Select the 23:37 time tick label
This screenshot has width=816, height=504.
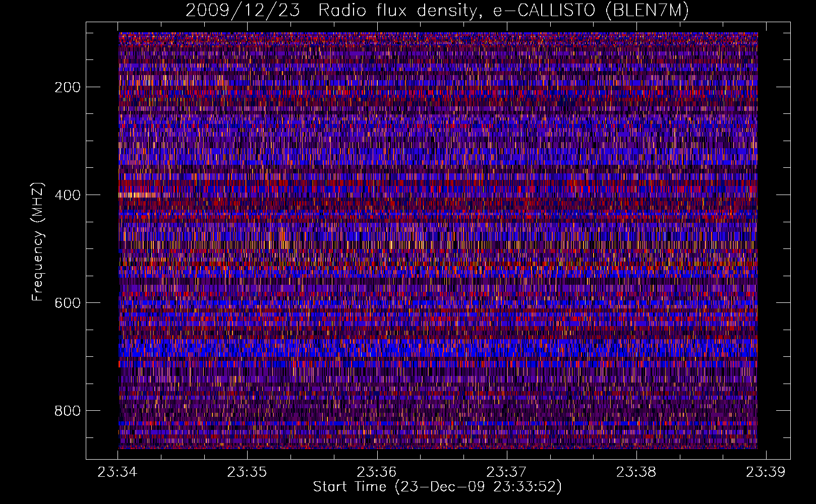pos(506,472)
